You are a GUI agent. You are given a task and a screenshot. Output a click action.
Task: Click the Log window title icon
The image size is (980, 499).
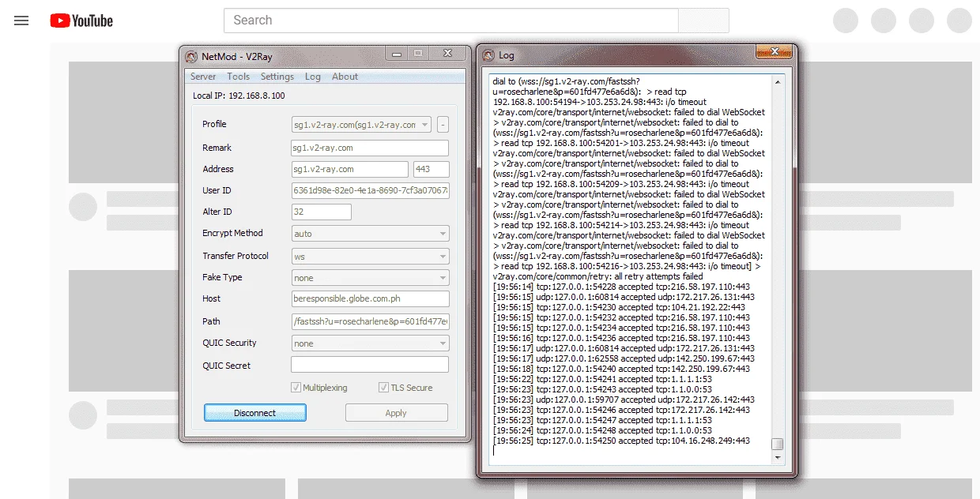(488, 55)
